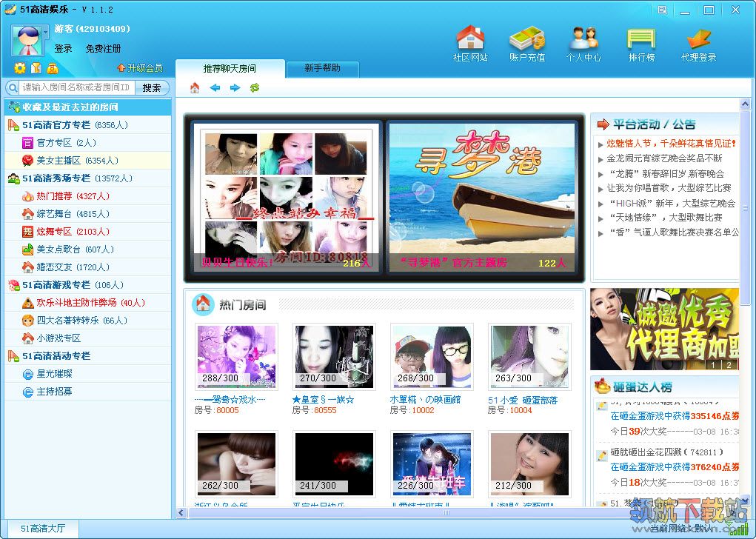Go back with the left arrow

point(215,88)
